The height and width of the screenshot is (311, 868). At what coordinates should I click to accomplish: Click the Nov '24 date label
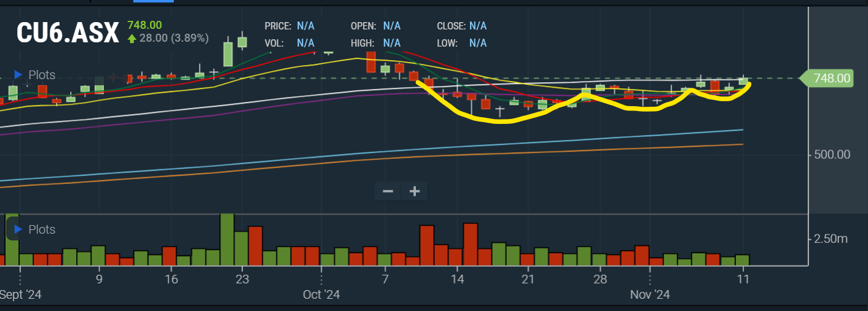(x=650, y=294)
